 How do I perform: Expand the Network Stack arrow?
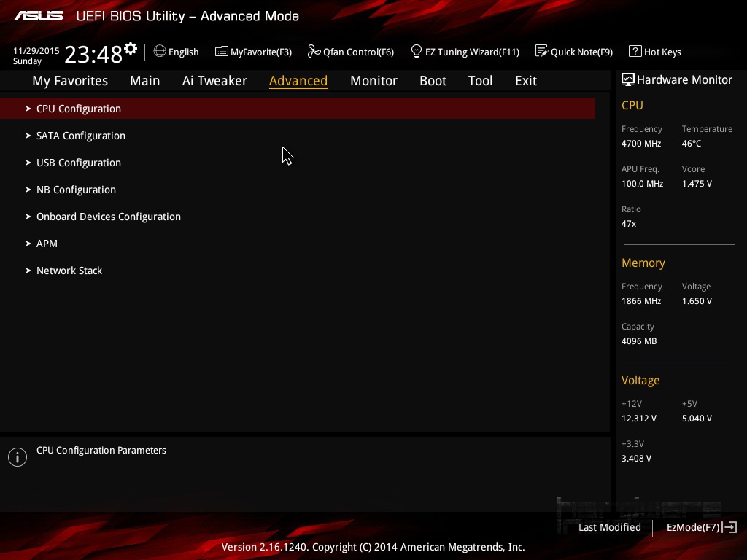tap(28, 271)
